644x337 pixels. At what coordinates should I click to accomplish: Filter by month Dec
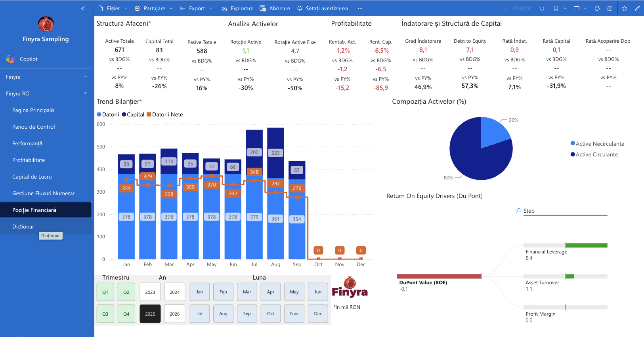(318, 314)
